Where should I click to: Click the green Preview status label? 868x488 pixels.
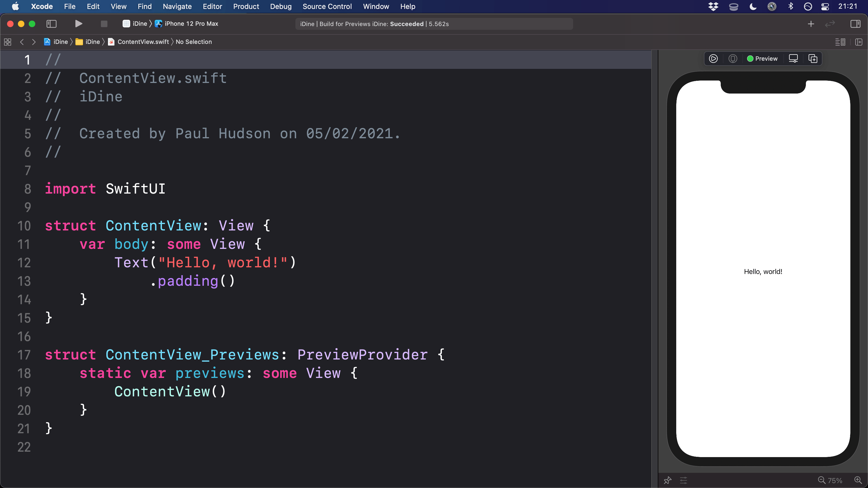(762, 59)
